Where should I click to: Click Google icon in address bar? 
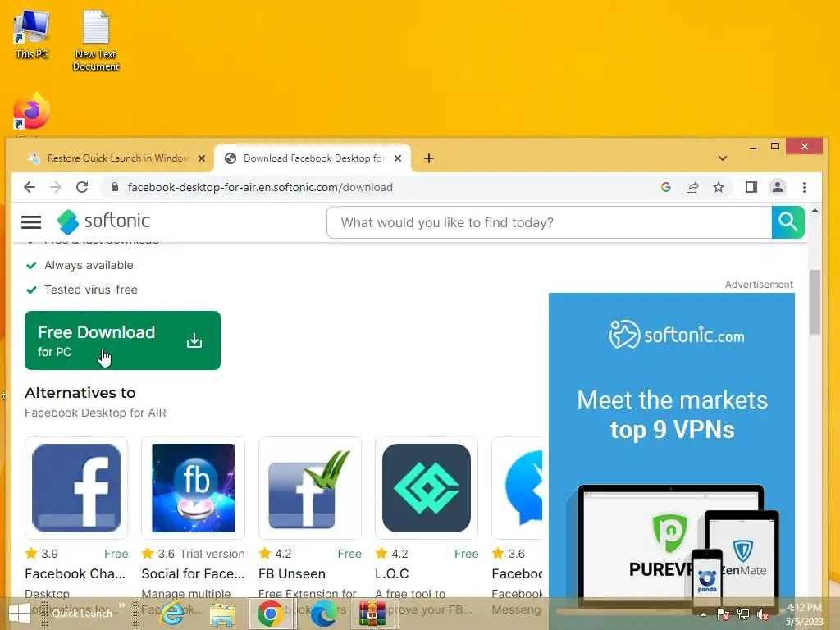pos(666,187)
